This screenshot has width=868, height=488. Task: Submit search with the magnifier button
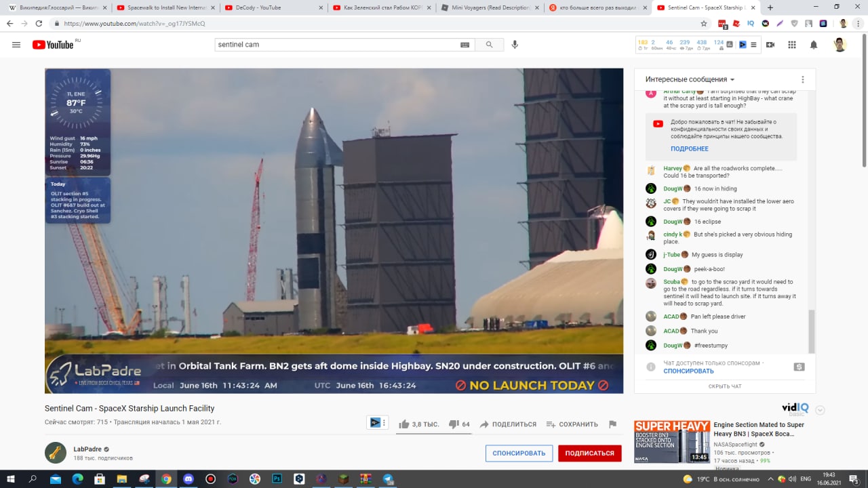(x=489, y=45)
